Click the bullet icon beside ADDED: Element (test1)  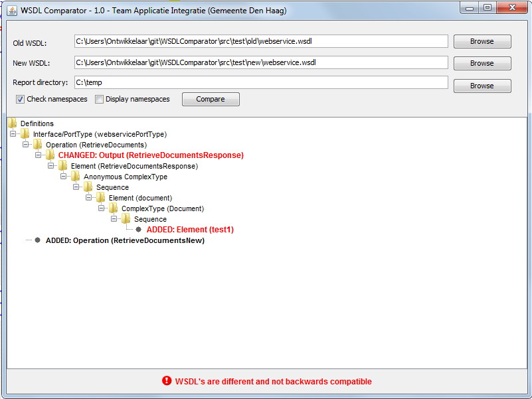[139, 229]
